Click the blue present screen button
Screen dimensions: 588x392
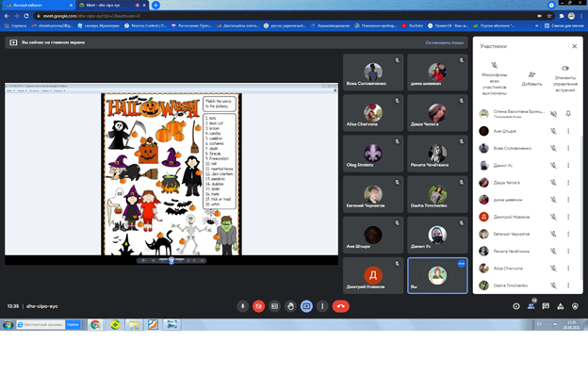click(x=306, y=306)
